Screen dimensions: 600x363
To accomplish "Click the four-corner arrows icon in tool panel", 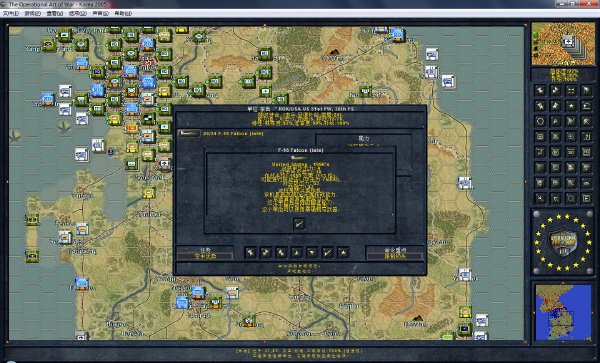I will 571,90.
